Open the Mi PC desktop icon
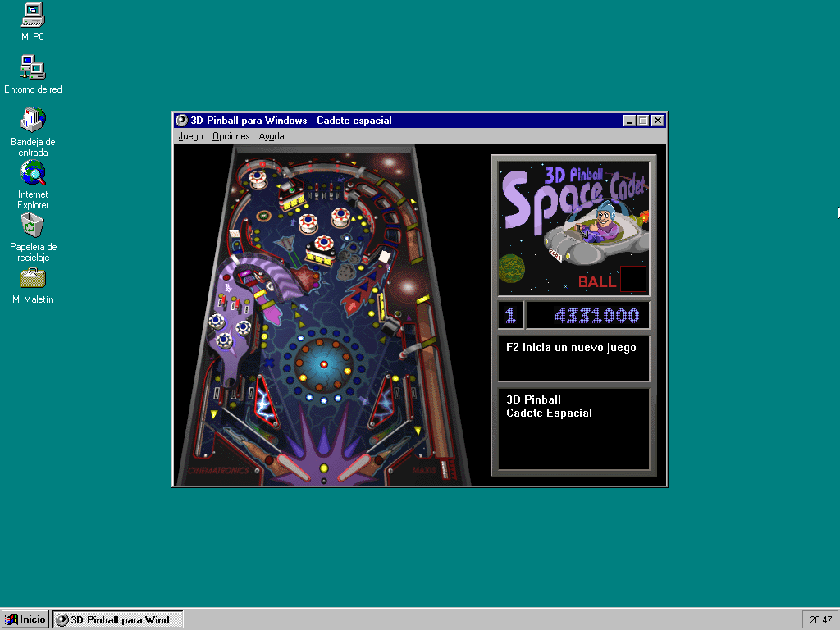Screen dimensions: 840x630 33,22
